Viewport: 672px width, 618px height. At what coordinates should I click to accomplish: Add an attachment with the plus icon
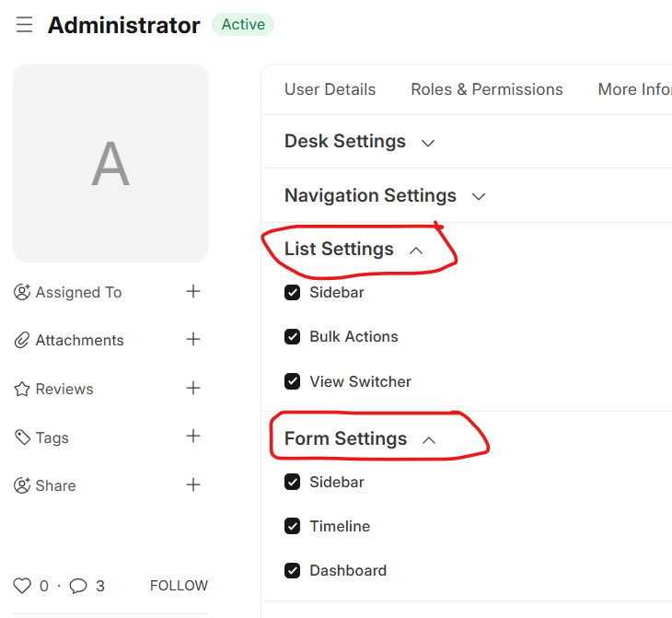coord(193,340)
